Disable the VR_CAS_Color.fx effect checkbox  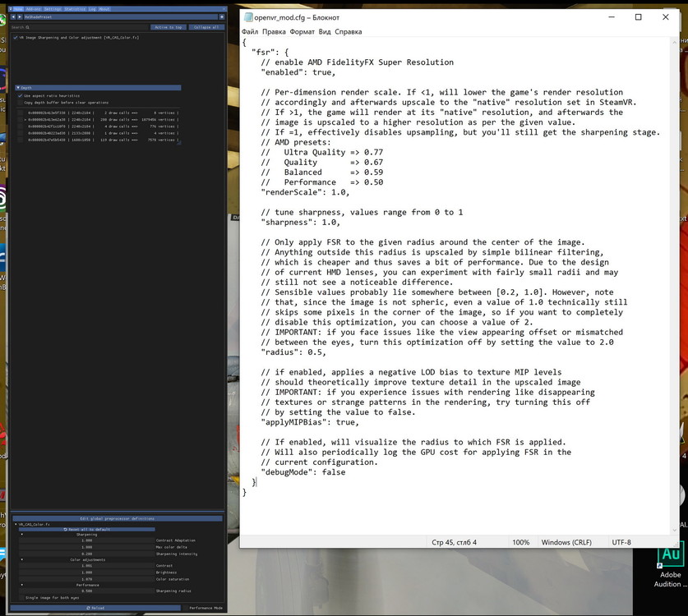16,38
